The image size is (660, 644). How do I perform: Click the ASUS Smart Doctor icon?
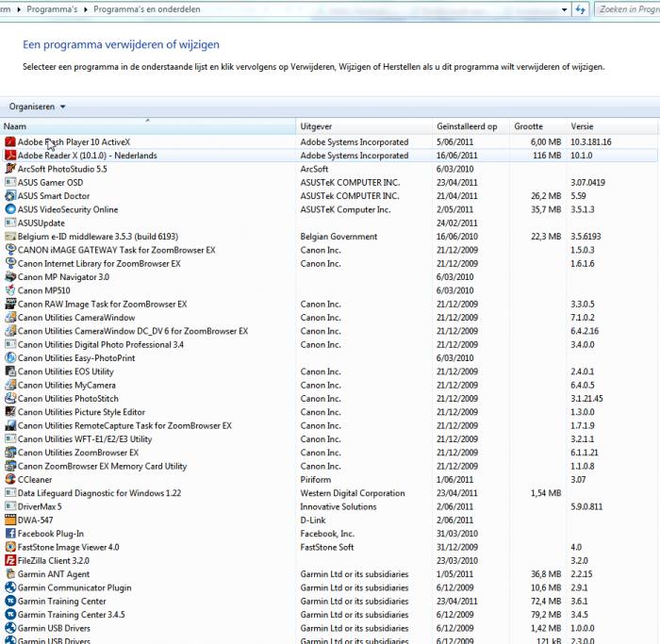point(10,196)
